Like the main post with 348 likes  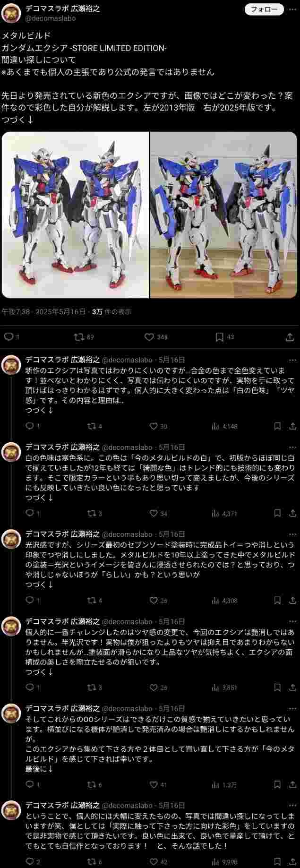pos(156,337)
